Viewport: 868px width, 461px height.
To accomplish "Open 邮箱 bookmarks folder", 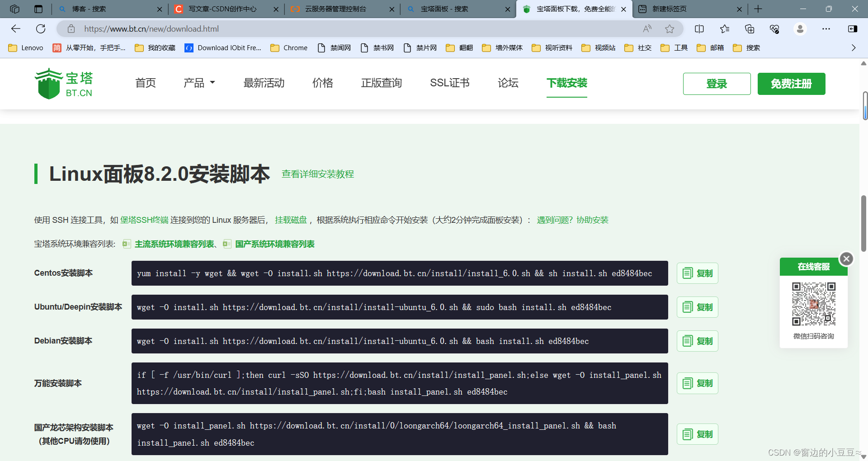I will [710, 48].
